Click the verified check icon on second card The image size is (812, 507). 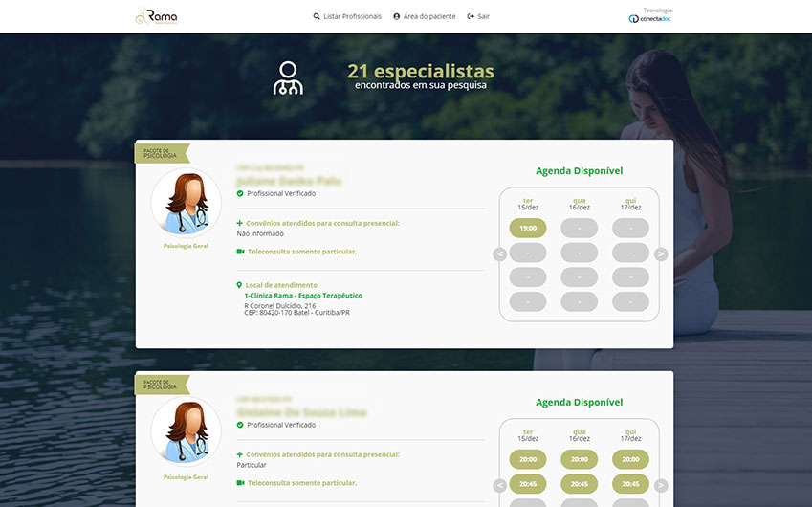pos(240,425)
